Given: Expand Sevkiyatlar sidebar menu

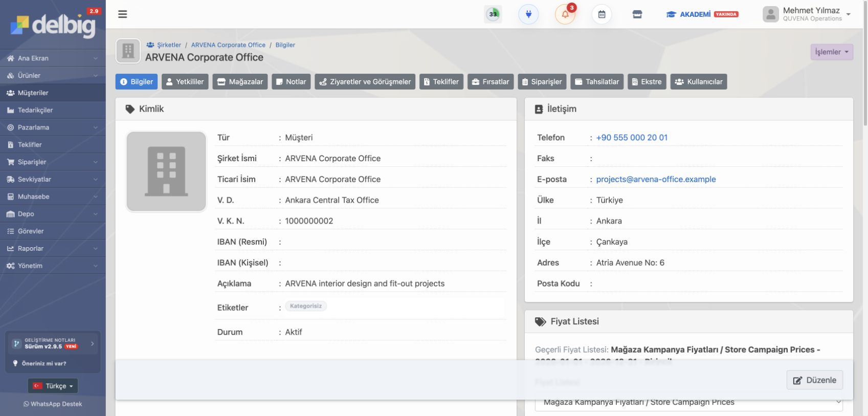Looking at the screenshot, I should [x=53, y=180].
